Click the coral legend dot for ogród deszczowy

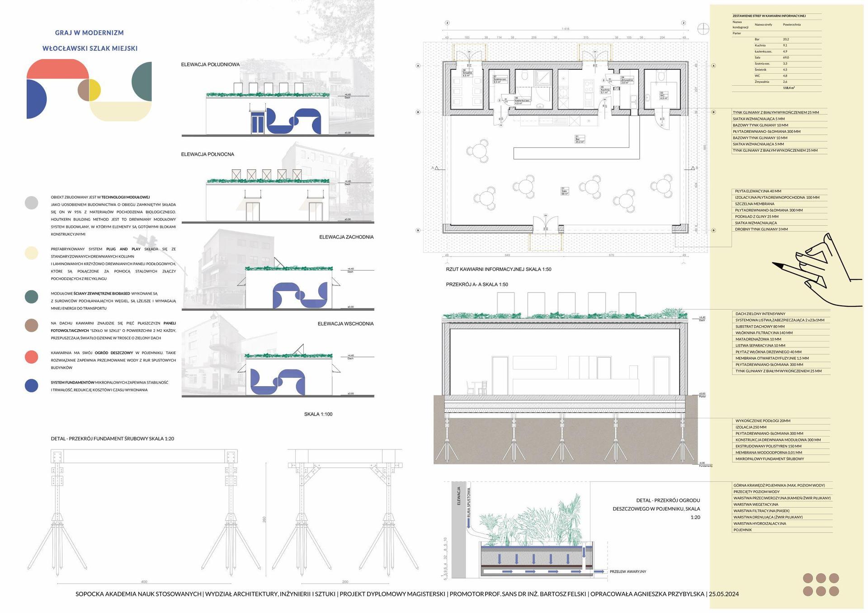tap(32, 356)
